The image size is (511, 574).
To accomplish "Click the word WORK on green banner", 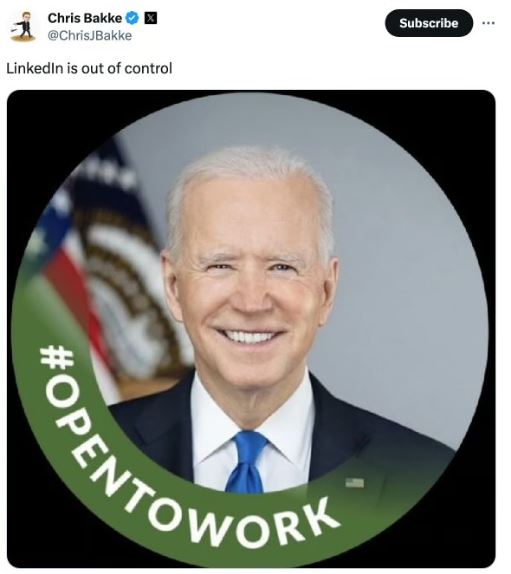I will pos(265,525).
